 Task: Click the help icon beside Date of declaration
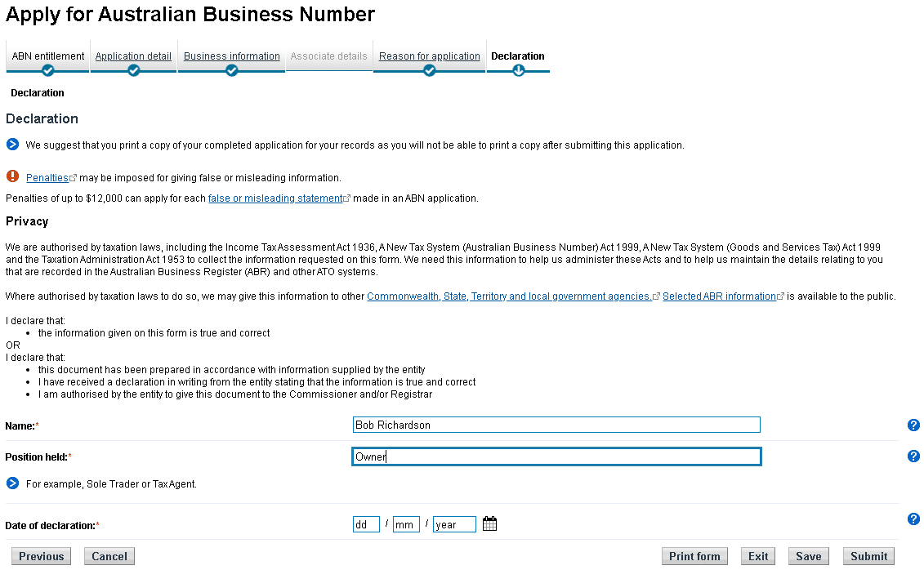913,519
